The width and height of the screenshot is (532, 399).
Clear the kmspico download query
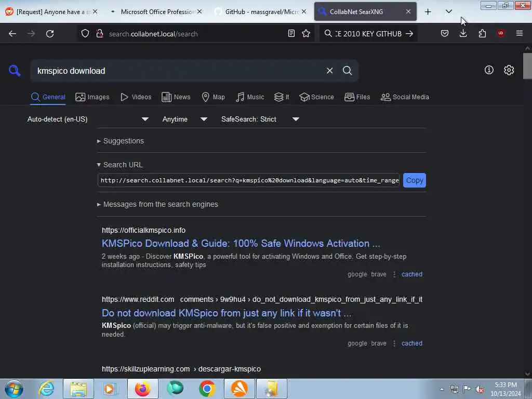pyautogui.click(x=329, y=71)
